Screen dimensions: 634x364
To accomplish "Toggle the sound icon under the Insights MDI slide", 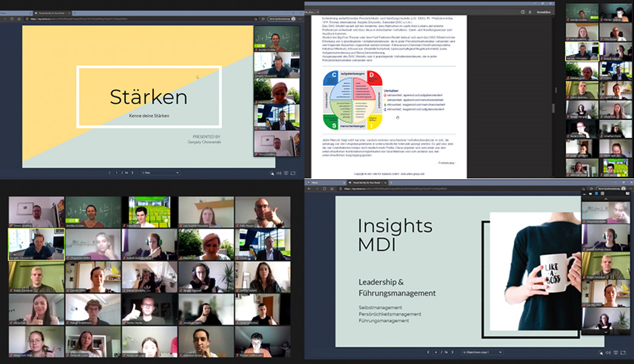I will 608,353.
